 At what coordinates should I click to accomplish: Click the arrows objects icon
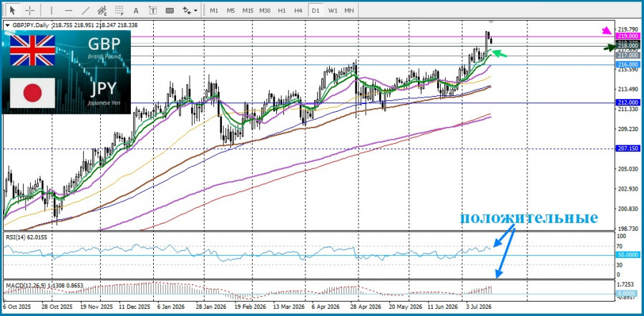pos(187,10)
